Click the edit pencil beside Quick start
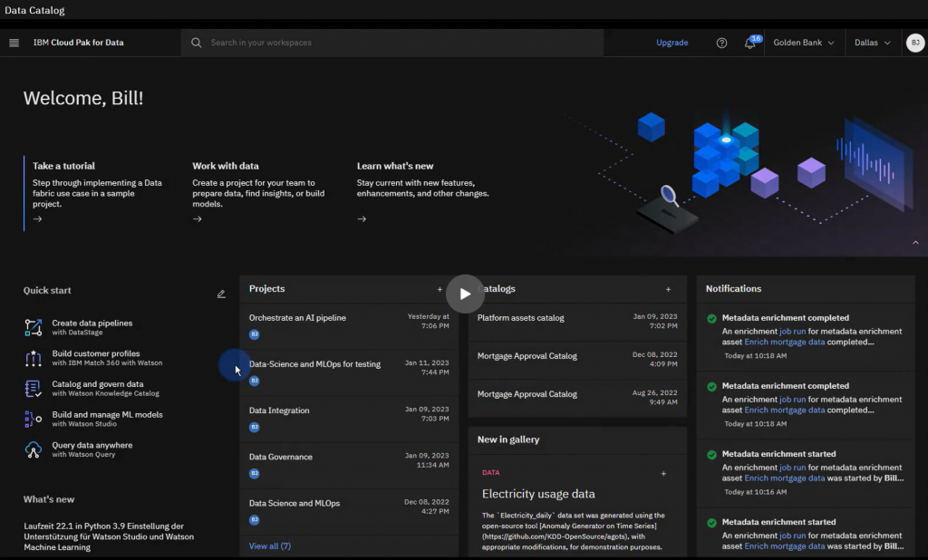The image size is (928, 560). pyautogui.click(x=221, y=294)
